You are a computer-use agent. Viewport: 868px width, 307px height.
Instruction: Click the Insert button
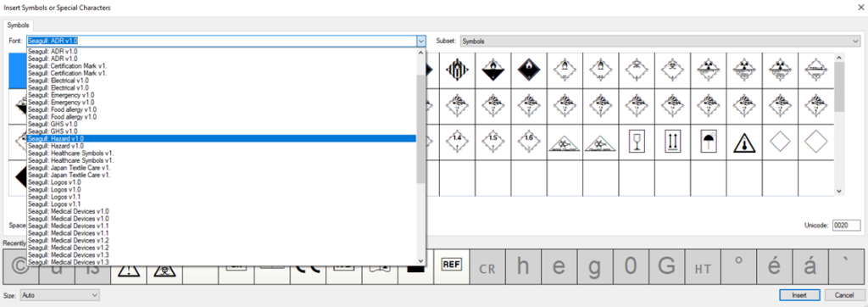click(799, 295)
